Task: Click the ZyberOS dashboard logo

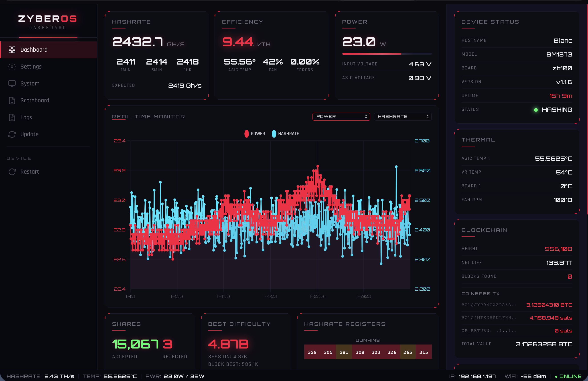Action: tap(48, 22)
